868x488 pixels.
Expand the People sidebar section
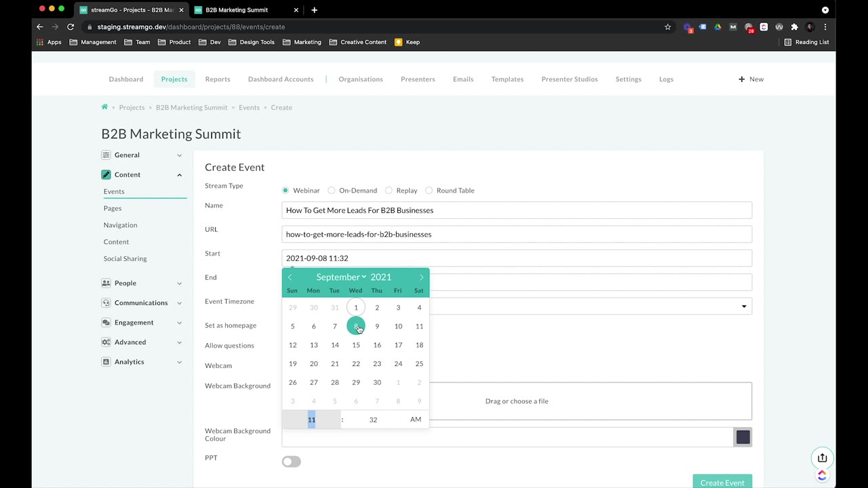(x=179, y=283)
